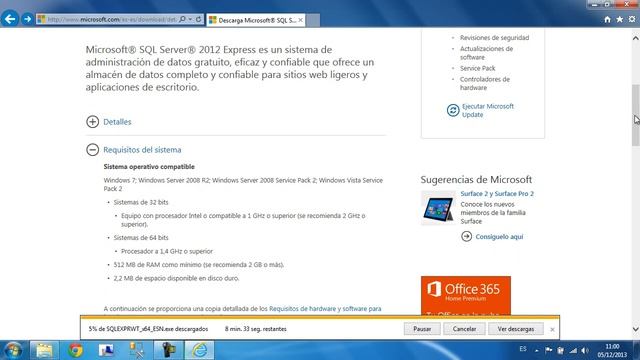Launch Google Chrome from the taskbar
This screenshot has width=640, height=360.
click(76, 350)
